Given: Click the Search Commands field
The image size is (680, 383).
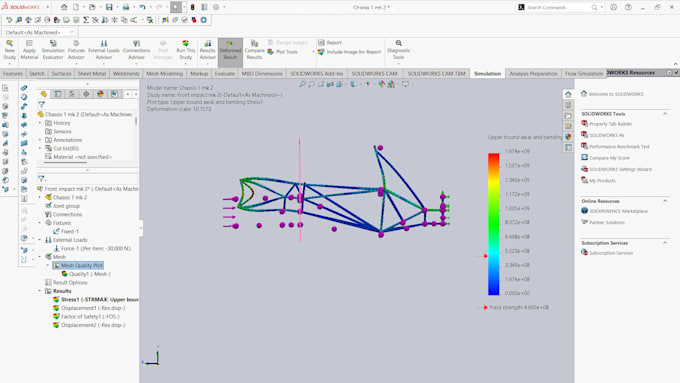Looking at the screenshot, I should click(560, 7).
